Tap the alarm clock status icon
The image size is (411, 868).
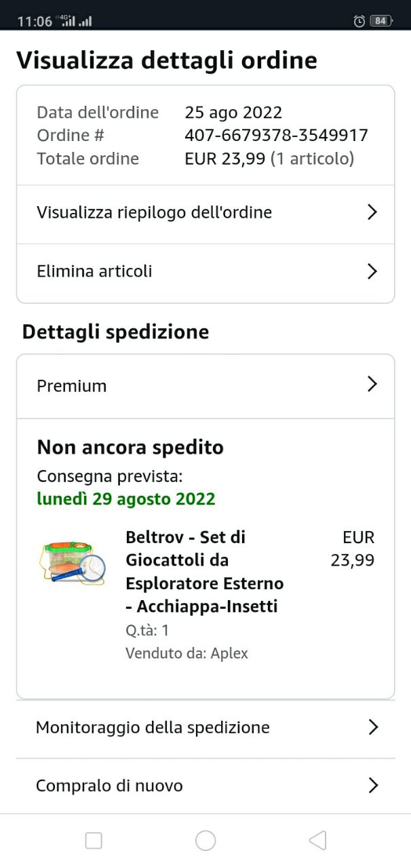pyautogui.click(x=359, y=21)
